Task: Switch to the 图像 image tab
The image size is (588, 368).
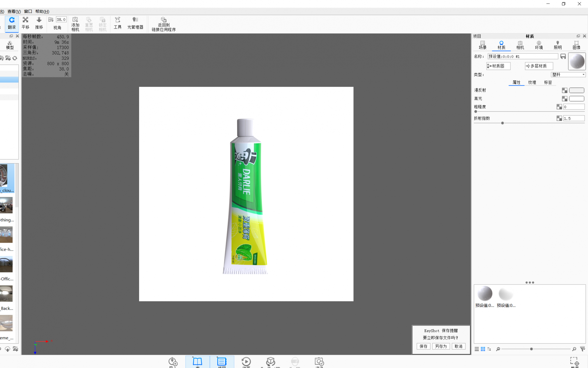Action: click(577, 45)
